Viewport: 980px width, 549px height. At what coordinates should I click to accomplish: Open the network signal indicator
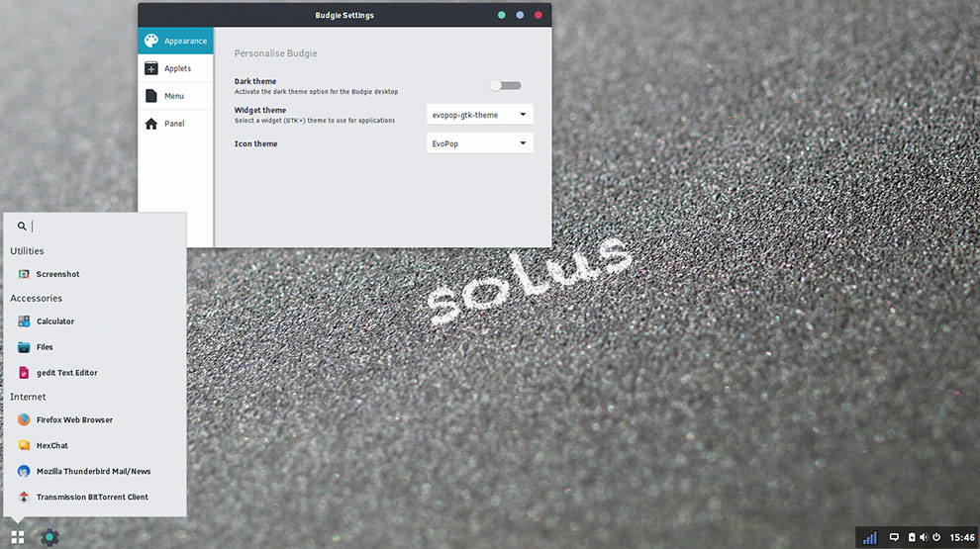pyautogui.click(x=870, y=537)
